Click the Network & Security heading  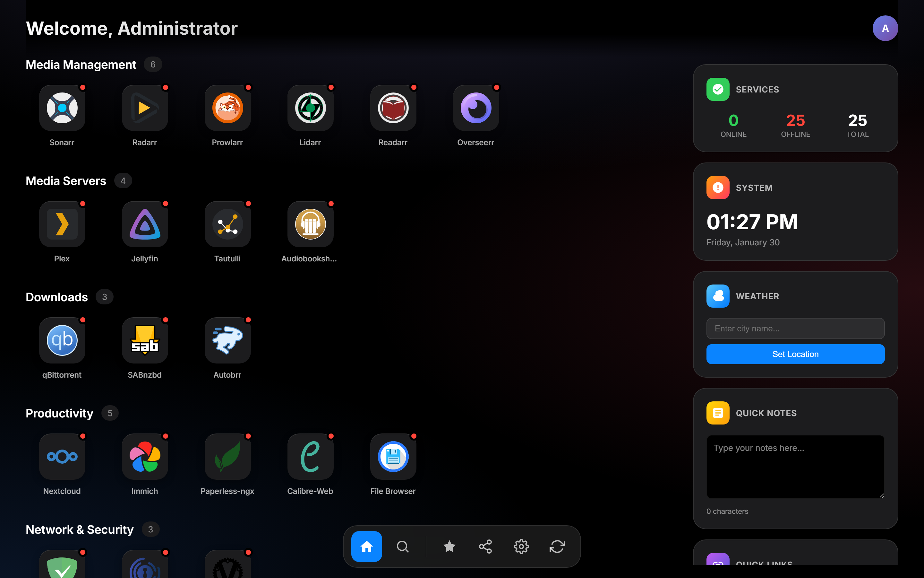tap(80, 530)
